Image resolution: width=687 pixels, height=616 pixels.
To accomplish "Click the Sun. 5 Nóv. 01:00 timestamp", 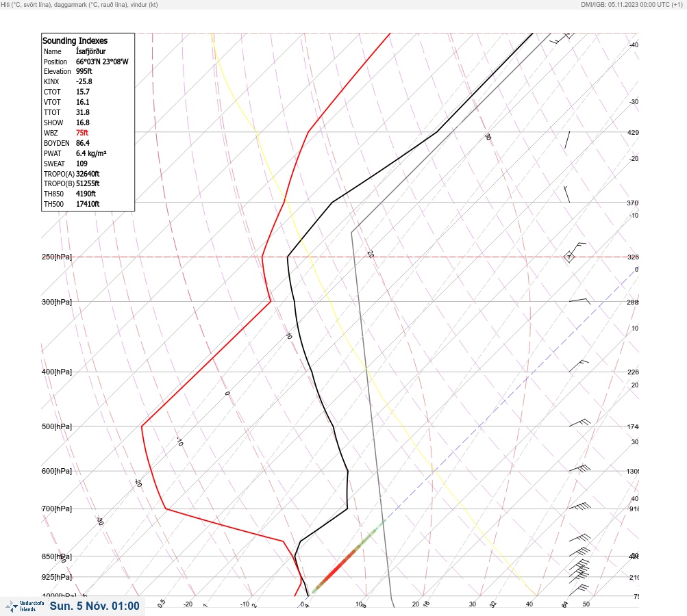I will pyautogui.click(x=95, y=606).
